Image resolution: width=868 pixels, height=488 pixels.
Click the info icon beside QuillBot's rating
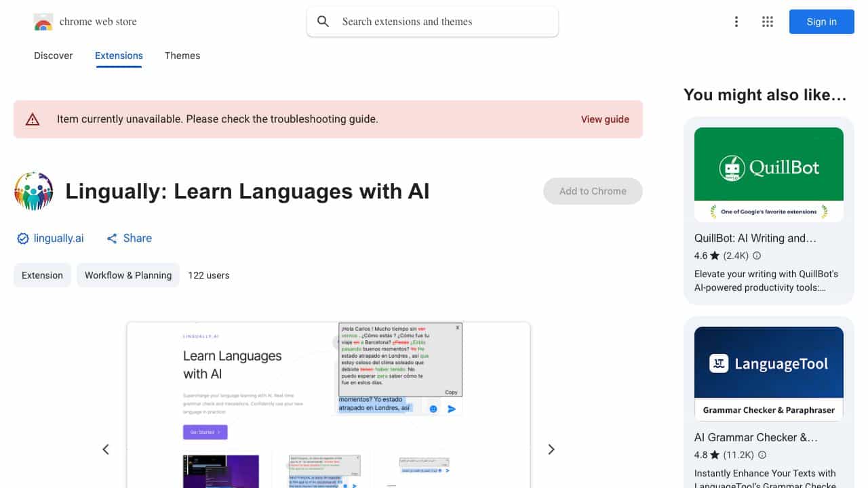pyautogui.click(x=757, y=256)
